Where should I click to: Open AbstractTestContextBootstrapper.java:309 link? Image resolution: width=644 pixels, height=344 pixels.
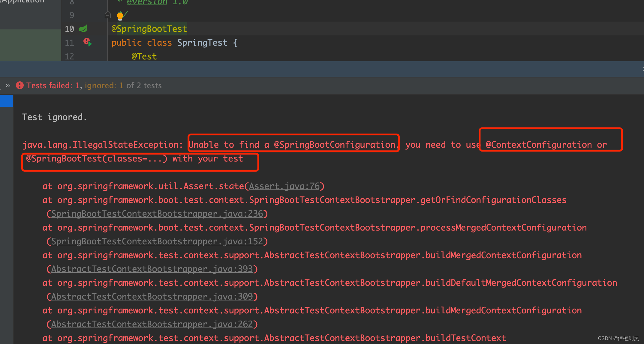152,297
